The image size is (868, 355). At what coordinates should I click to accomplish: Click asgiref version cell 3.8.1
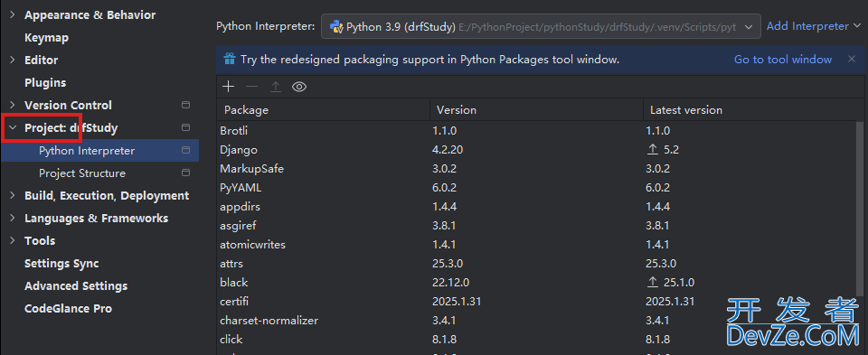[444, 225]
